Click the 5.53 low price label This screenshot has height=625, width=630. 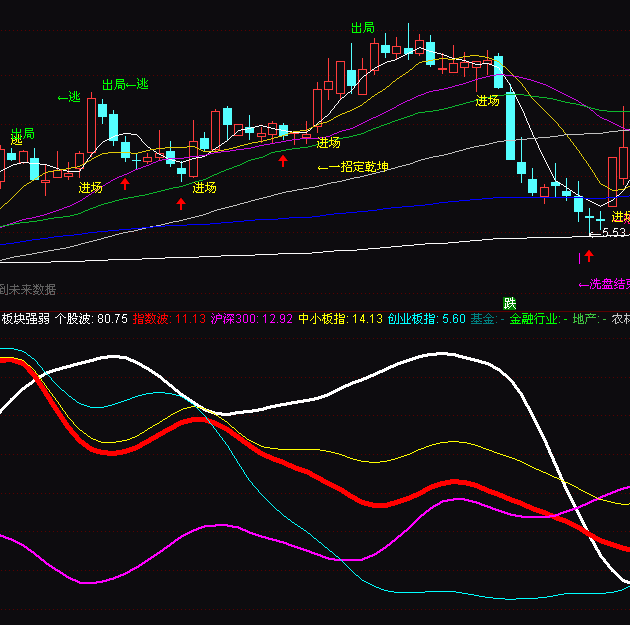coord(613,233)
